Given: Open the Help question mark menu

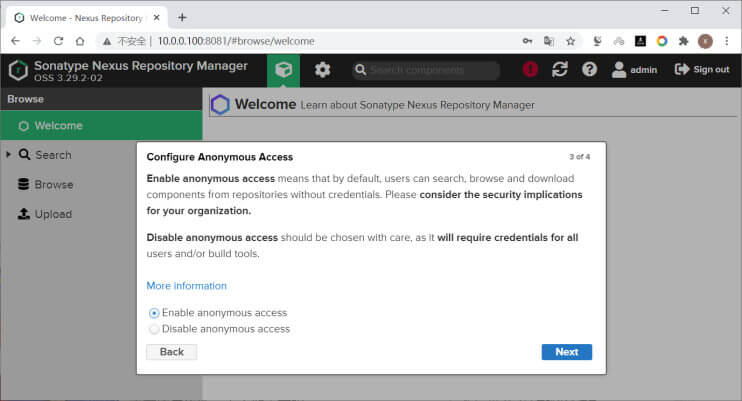Looking at the screenshot, I should click(x=589, y=70).
